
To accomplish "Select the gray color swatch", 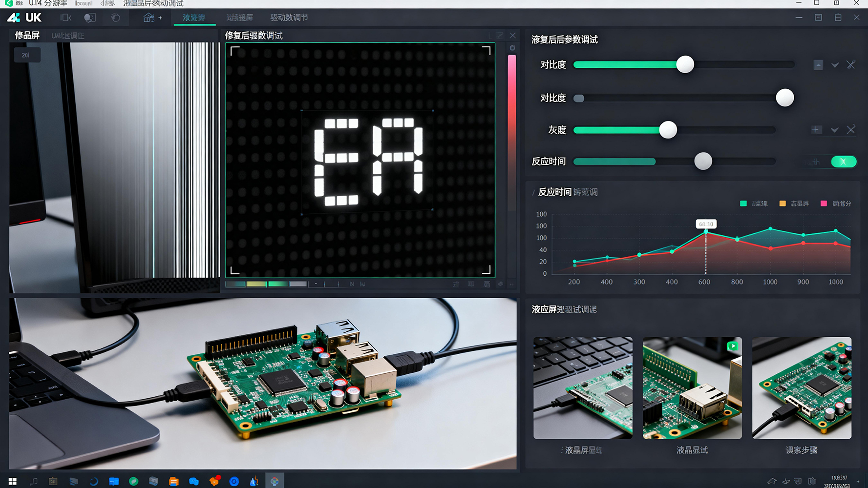I will point(298,284).
